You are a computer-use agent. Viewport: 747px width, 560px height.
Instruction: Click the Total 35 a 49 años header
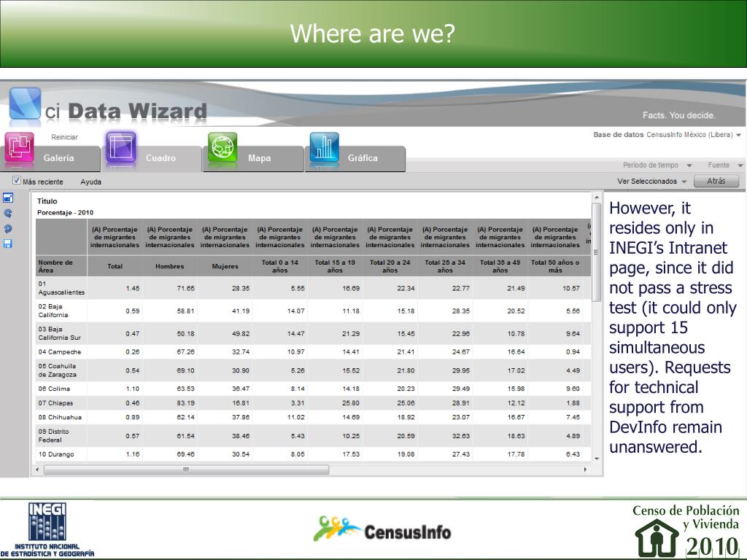pyautogui.click(x=500, y=266)
